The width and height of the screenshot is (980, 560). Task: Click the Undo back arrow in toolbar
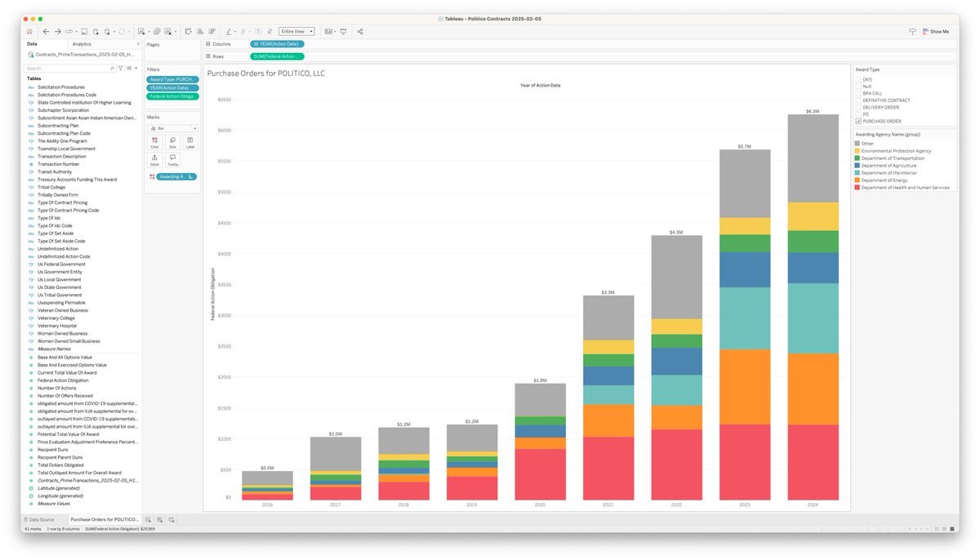click(x=47, y=31)
